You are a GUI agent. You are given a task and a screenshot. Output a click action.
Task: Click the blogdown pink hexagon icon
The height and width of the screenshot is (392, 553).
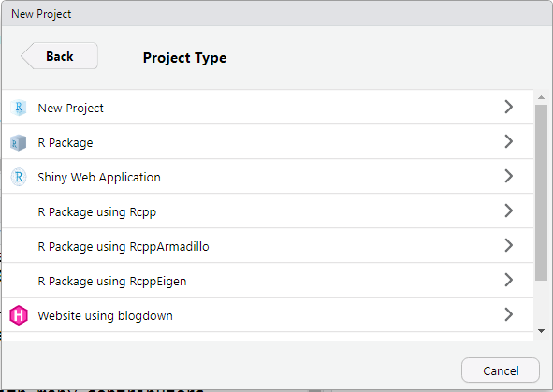(x=19, y=315)
